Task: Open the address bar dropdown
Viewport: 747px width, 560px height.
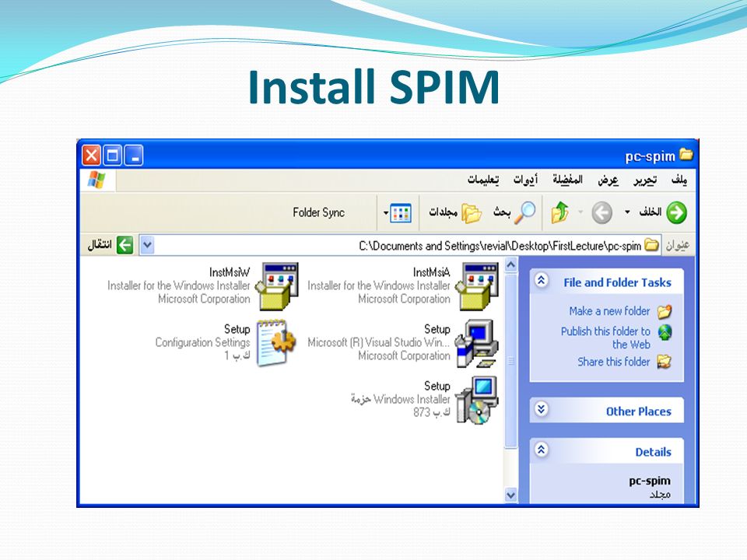Action: (147, 245)
